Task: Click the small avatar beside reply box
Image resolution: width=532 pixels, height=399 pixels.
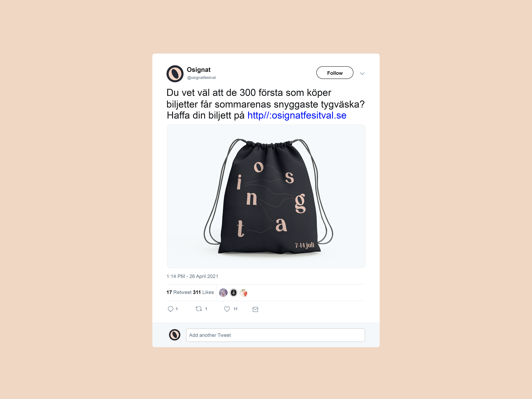Action: click(175, 335)
